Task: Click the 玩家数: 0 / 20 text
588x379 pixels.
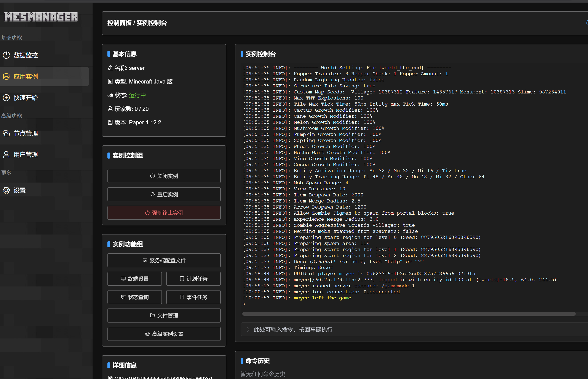Action: coord(132,109)
